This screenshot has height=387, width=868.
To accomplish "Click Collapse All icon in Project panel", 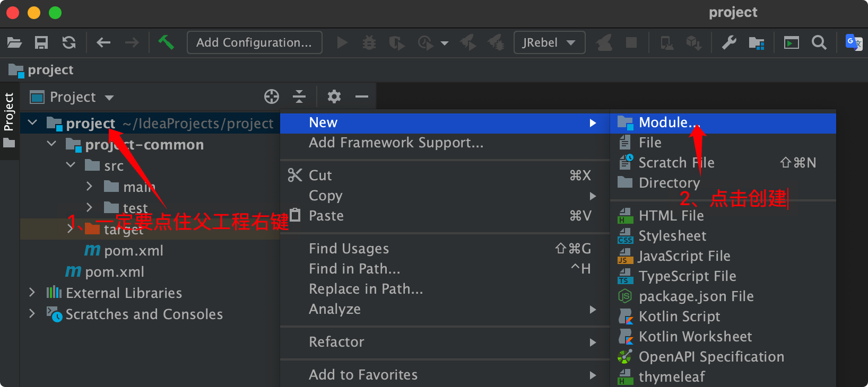I will click(299, 96).
